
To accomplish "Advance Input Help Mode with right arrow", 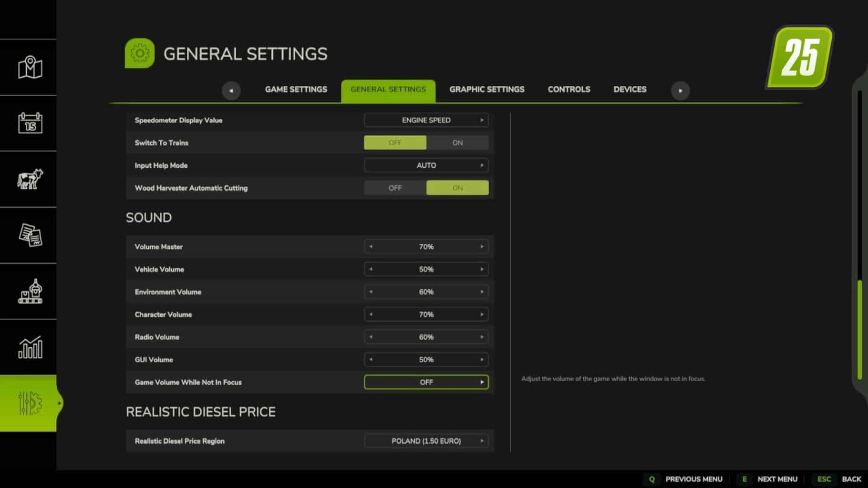I will click(482, 165).
